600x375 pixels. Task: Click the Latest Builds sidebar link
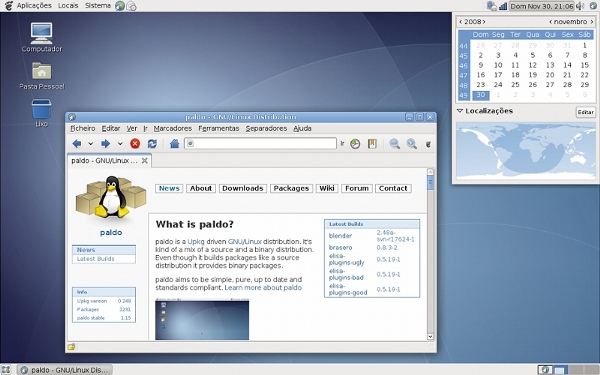(x=95, y=259)
